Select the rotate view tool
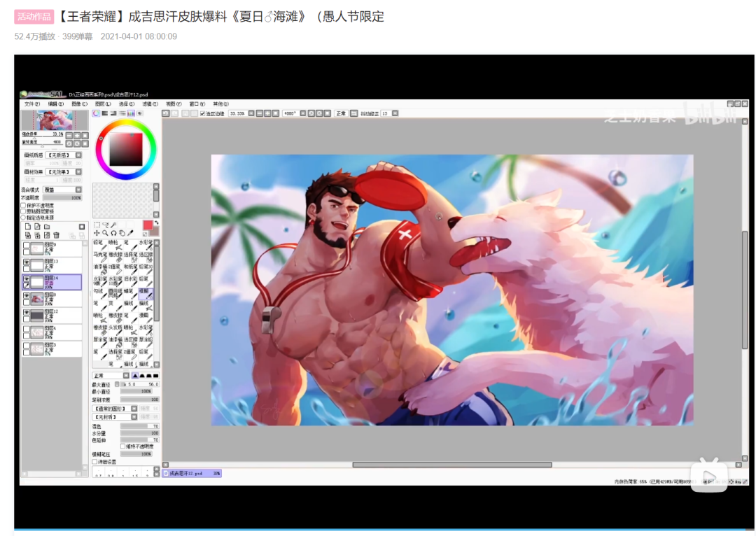This screenshot has height=536, width=756. (x=113, y=233)
